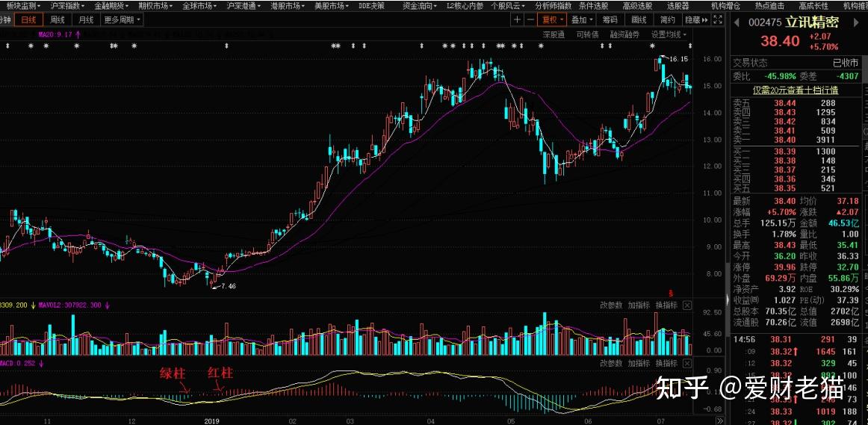
Task: Toggle fullscreen chart expand icon
Action: 717,20
